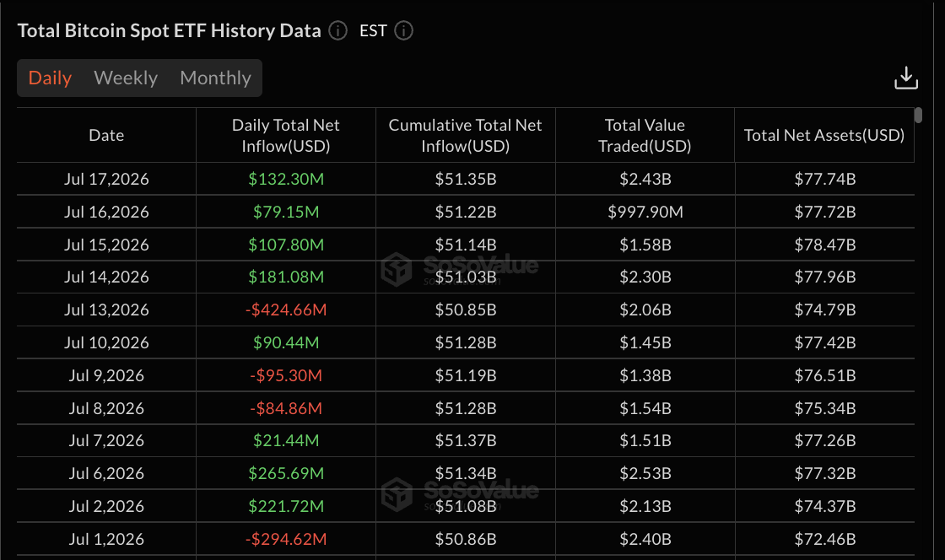
Task: Click the $181.08M inflow value
Action: click(x=286, y=277)
